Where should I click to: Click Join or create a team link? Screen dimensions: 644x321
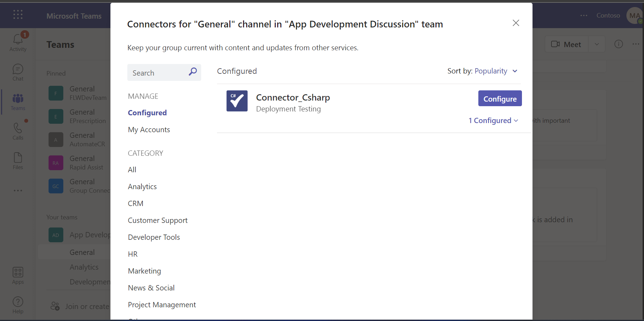[x=87, y=307]
